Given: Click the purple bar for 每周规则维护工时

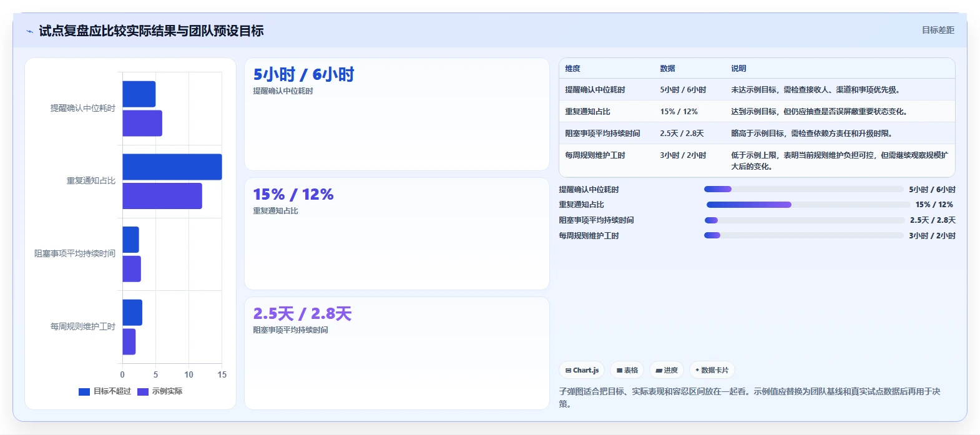Looking at the screenshot, I should [129, 341].
